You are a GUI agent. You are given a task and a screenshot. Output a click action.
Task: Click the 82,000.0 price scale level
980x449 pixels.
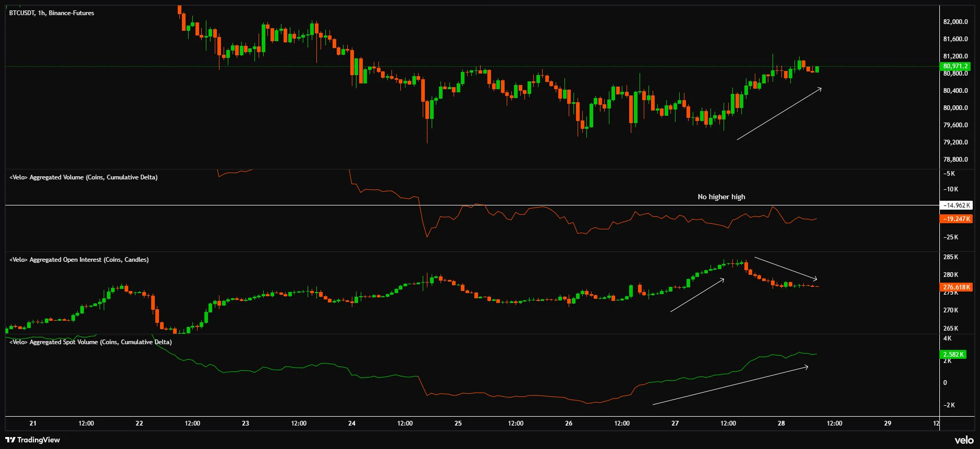pyautogui.click(x=955, y=22)
